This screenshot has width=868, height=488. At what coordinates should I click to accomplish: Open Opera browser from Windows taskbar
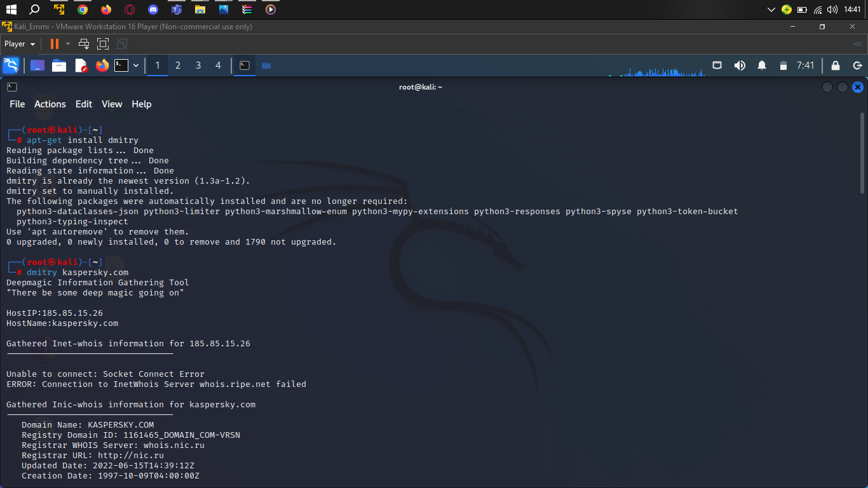[x=130, y=10]
